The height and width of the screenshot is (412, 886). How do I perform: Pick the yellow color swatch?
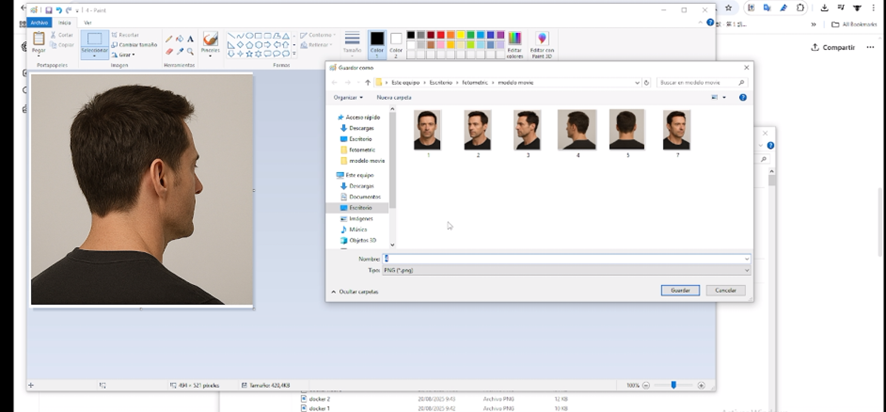[x=458, y=35]
